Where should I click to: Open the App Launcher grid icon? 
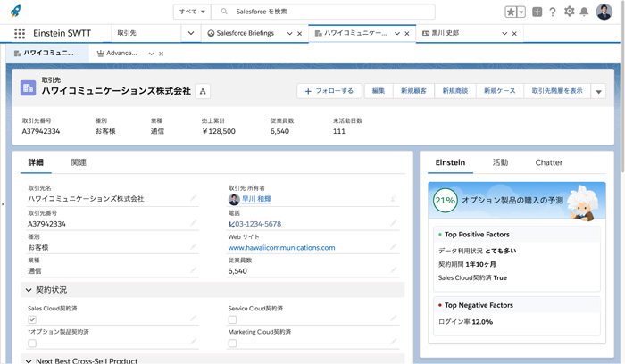pyautogui.click(x=19, y=33)
